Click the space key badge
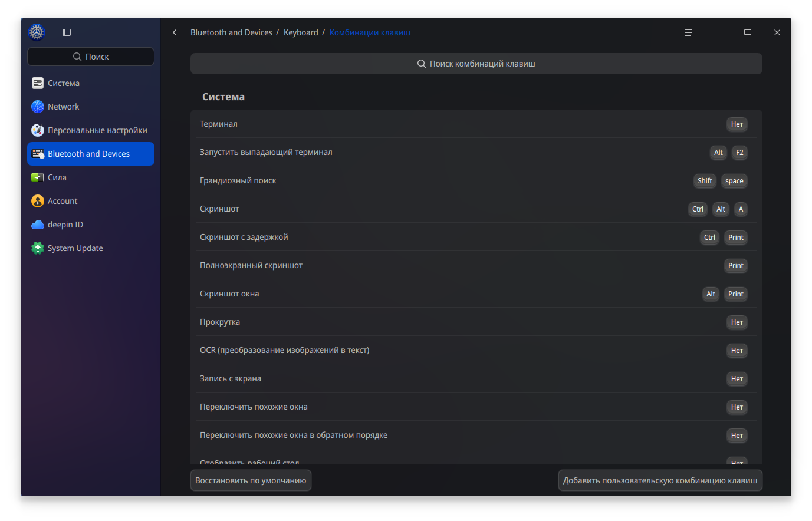Viewport: 812px width, 521px height. pos(734,181)
